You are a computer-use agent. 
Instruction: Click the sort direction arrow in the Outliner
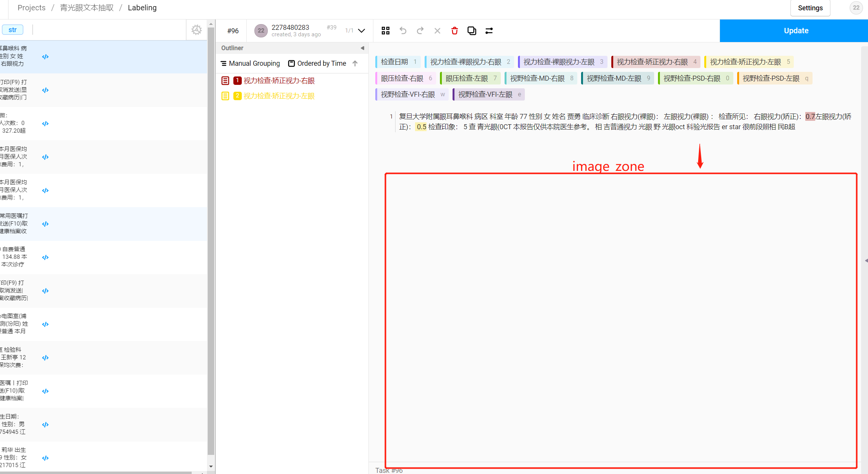click(x=355, y=63)
